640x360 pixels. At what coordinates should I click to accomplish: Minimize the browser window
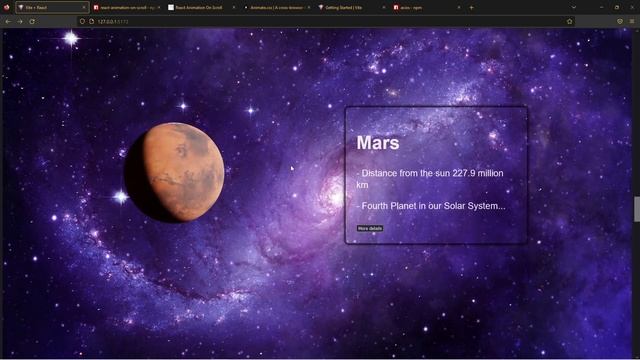point(601,7)
